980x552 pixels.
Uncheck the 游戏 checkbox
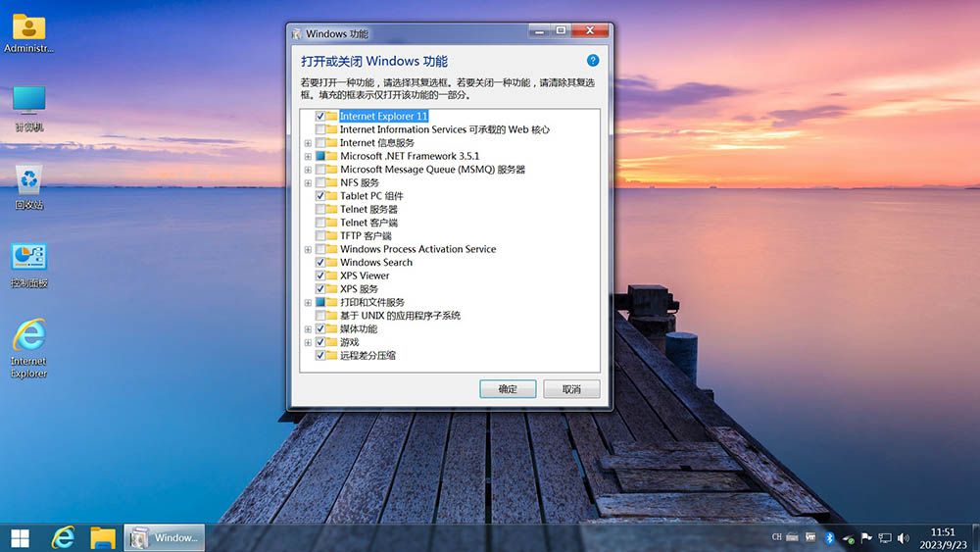[320, 342]
